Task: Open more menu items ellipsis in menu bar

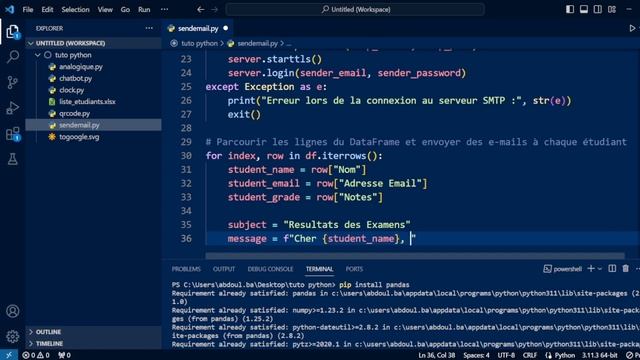Action: [164, 9]
